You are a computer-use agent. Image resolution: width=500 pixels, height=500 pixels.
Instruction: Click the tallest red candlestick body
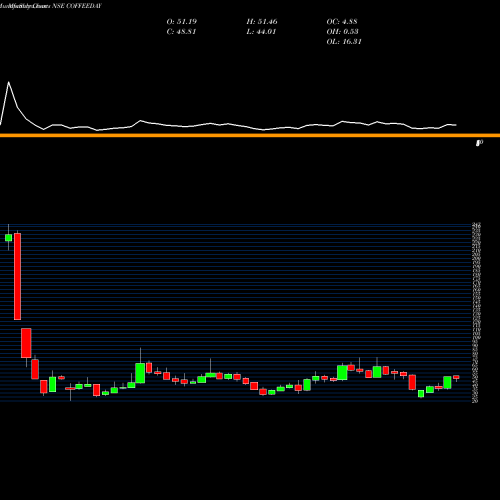click(x=17, y=276)
